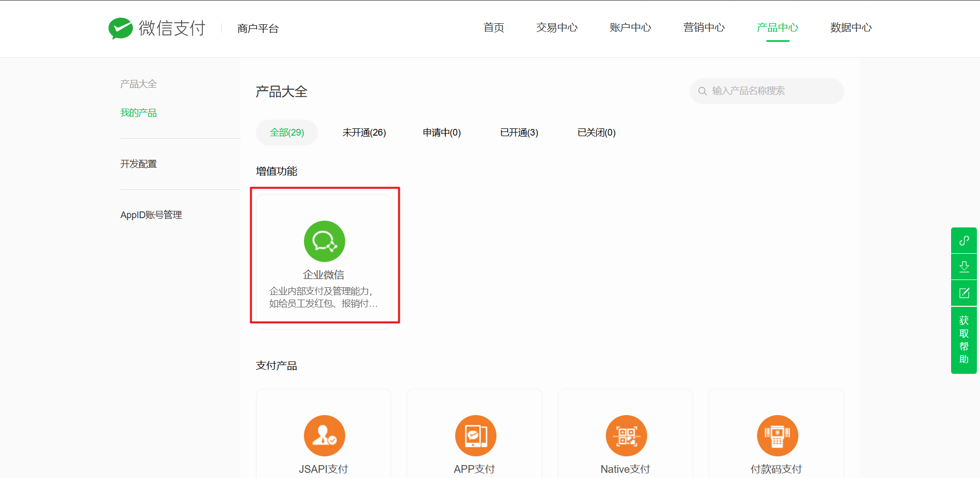This screenshot has height=478, width=980.
Task: Click the 商户平台 header text
Action: click(258, 29)
